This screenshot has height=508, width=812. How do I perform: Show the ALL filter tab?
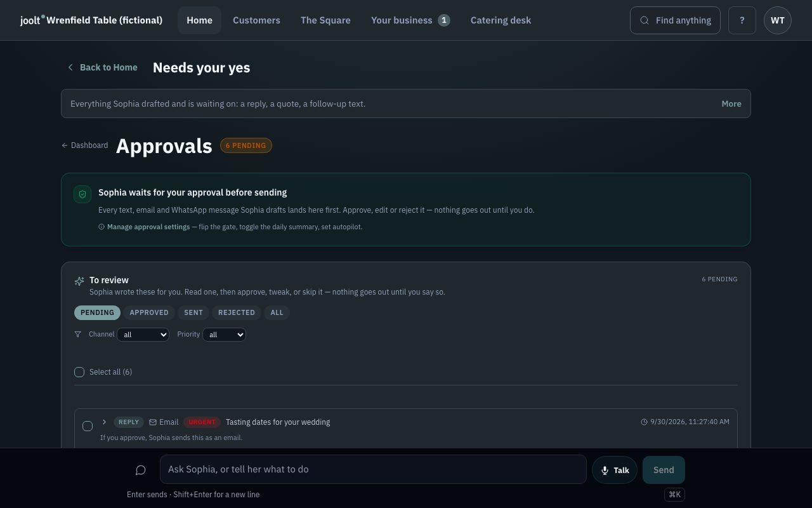click(277, 312)
